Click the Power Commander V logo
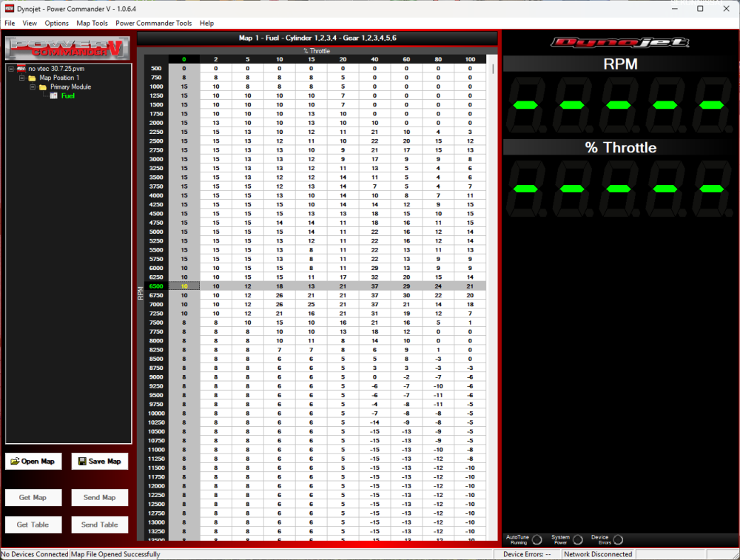This screenshot has width=740, height=560. click(x=65, y=47)
